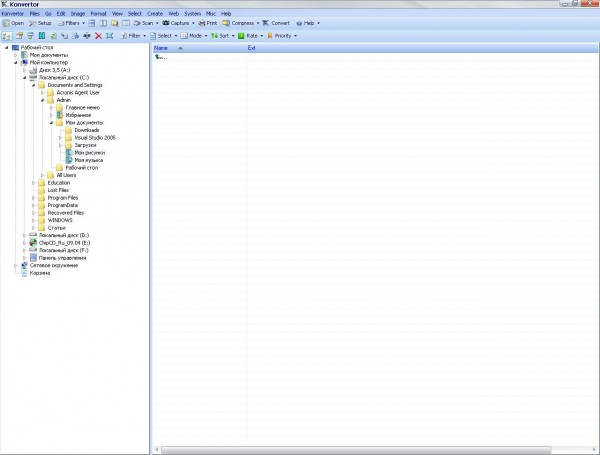Click the Select toolbar button

161,36
